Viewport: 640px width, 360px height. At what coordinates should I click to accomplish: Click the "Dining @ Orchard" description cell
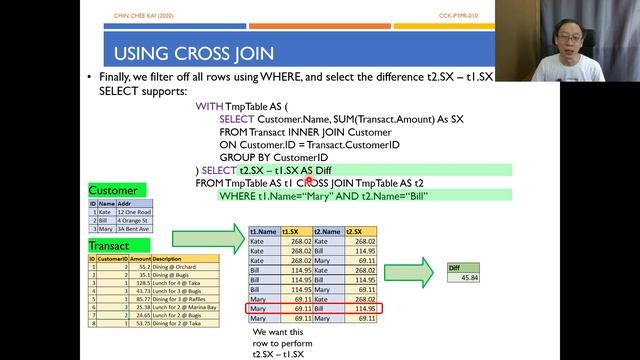[185, 267]
